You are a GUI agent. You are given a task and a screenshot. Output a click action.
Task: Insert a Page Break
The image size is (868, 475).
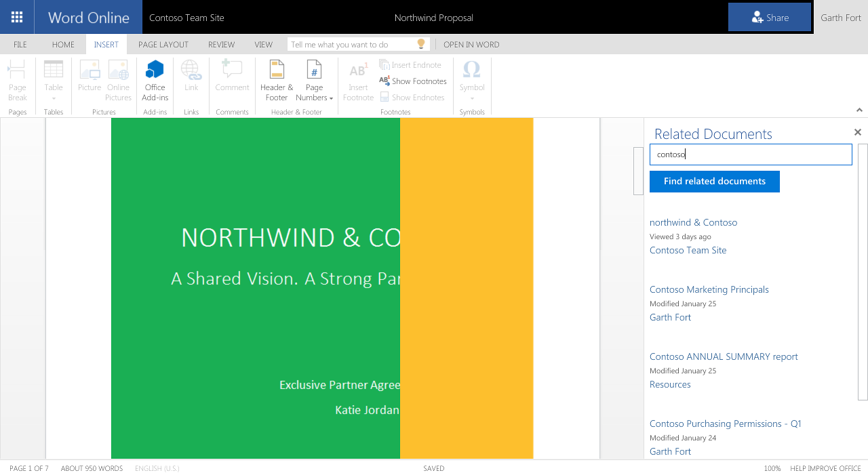[18, 81]
